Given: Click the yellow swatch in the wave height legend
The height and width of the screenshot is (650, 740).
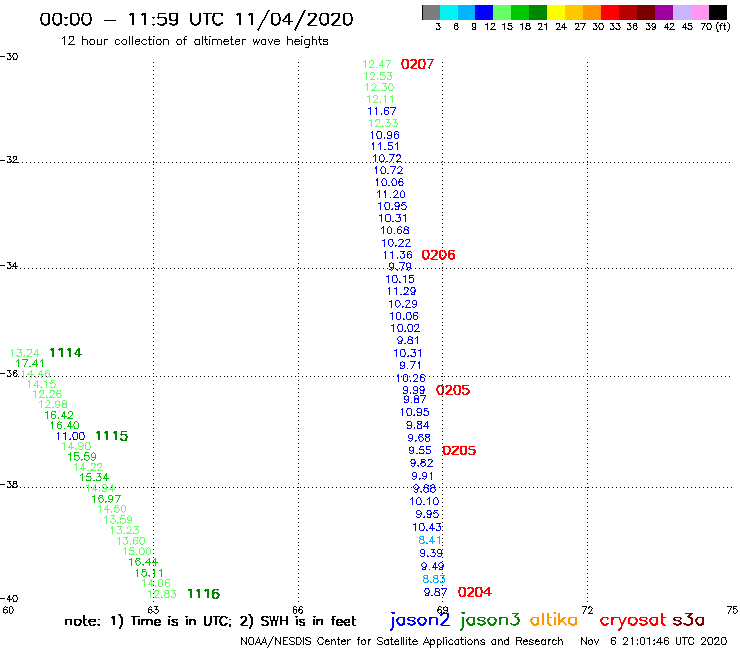Looking at the screenshot, I should [556, 13].
